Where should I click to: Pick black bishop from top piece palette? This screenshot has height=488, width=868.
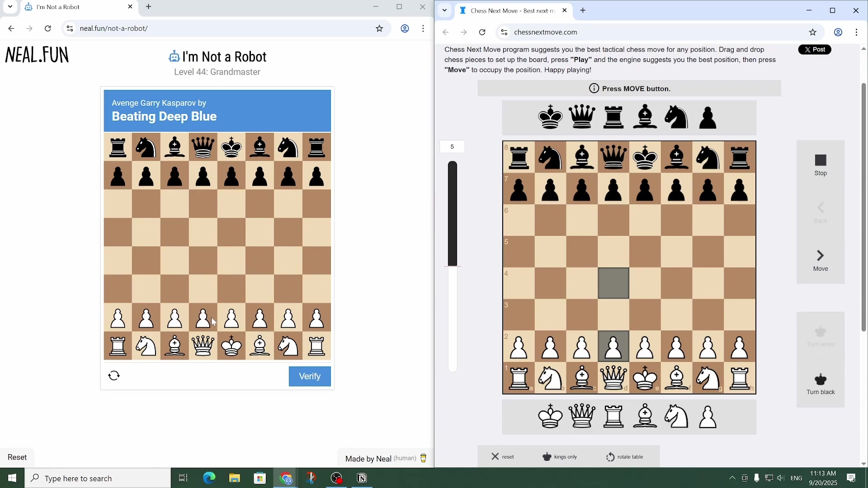pyautogui.click(x=645, y=117)
